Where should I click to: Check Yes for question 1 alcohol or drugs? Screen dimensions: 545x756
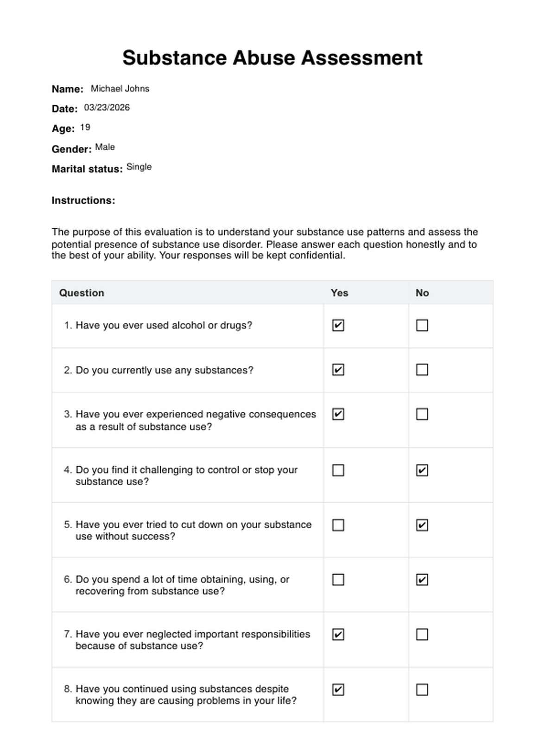[338, 326]
